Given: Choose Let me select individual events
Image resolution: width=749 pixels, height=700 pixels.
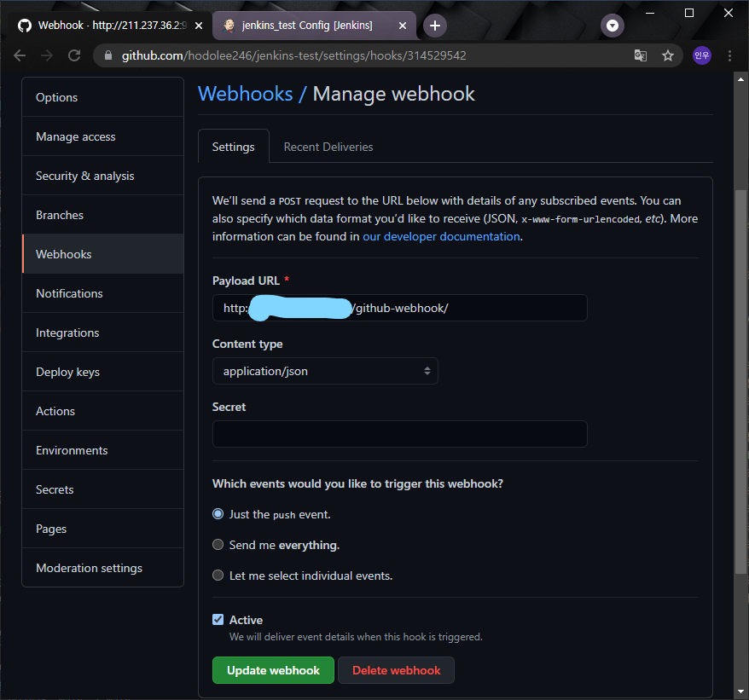Looking at the screenshot, I should point(218,575).
